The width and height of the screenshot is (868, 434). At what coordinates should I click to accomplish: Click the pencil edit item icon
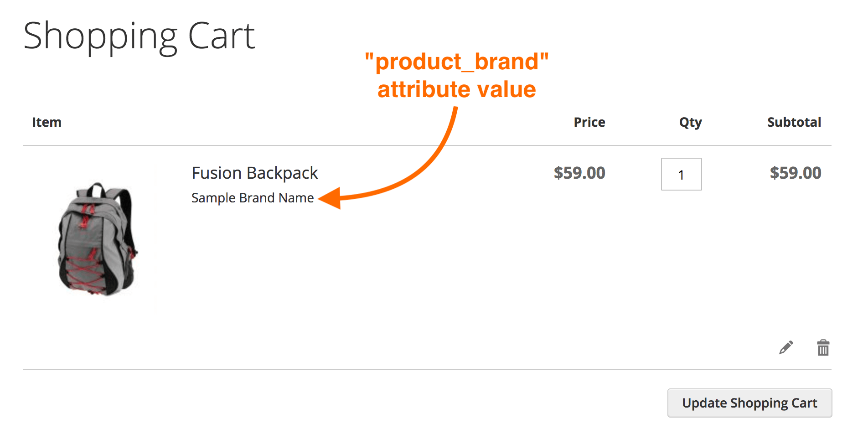click(786, 348)
